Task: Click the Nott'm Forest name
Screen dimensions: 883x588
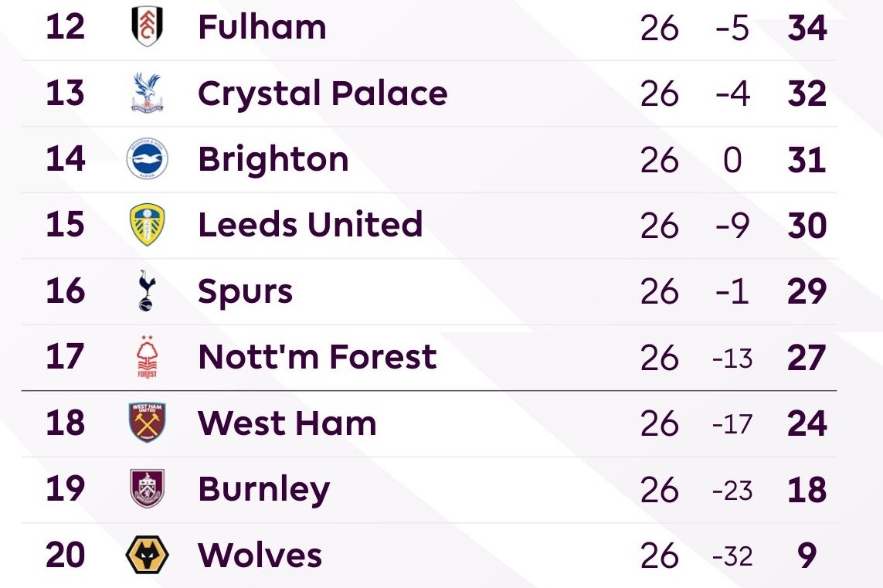Action: tap(317, 358)
